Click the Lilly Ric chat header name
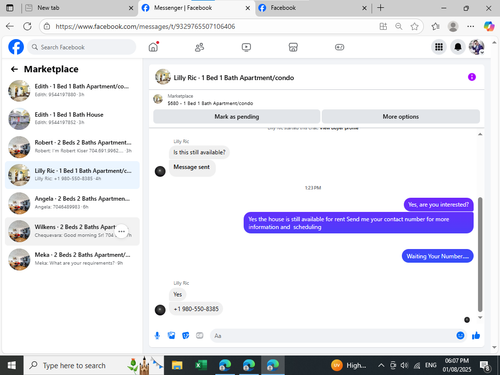The image size is (500, 375). coord(233,78)
